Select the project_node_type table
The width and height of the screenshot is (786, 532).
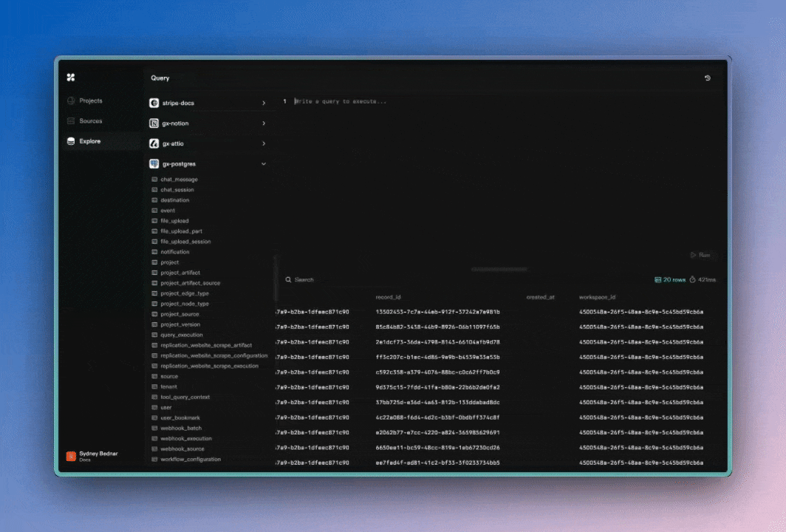tap(185, 304)
